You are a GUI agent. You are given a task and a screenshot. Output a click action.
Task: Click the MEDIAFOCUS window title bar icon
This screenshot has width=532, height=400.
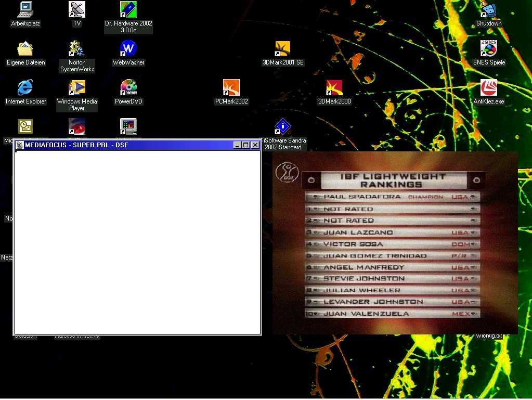click(x=20, y=145)
